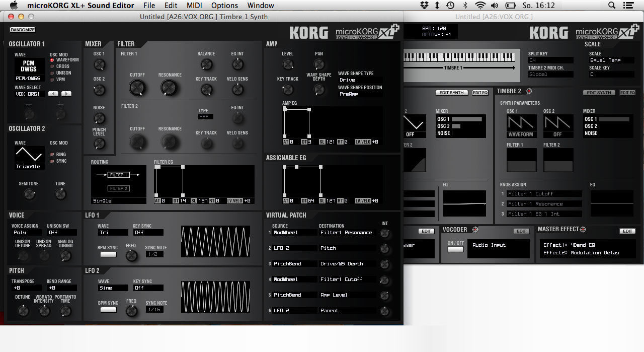Screen dimensions: 644x352
Task: Click the target icon beside VOCODER
Action: (475, 230)
